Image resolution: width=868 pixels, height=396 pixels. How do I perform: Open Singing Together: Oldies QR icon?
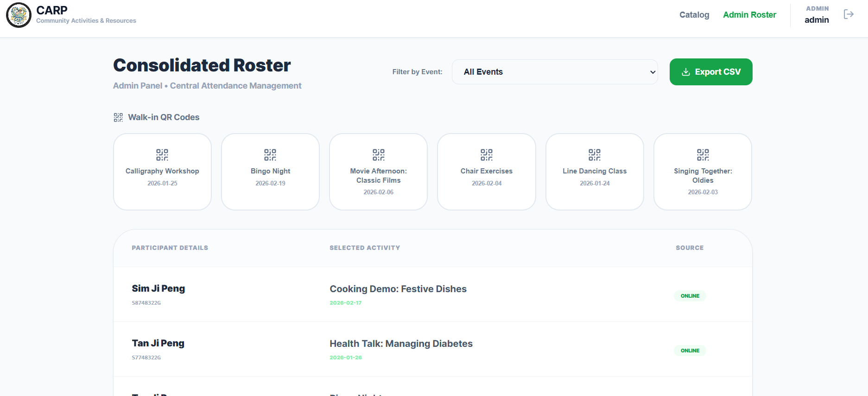tap(703, 154)
